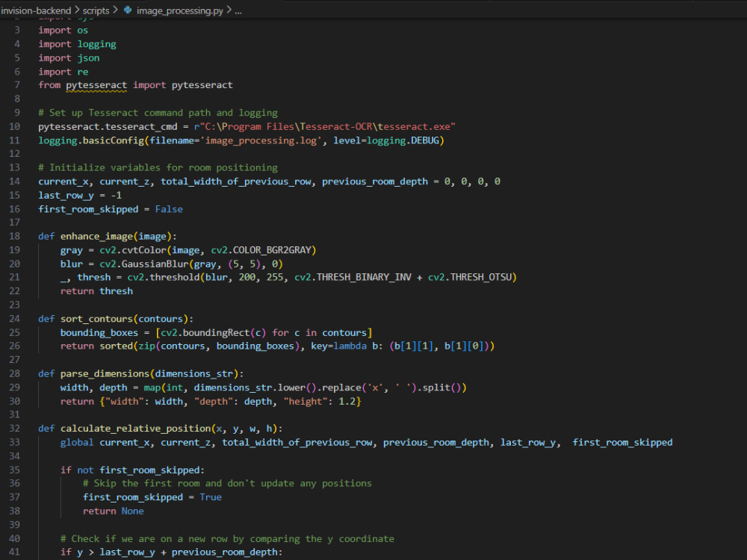Viewport: 747px width, 560px height.
Task: Click 'cv2.THRESH_OTSU' at end of line 21
Action: (x=470, y=277)
